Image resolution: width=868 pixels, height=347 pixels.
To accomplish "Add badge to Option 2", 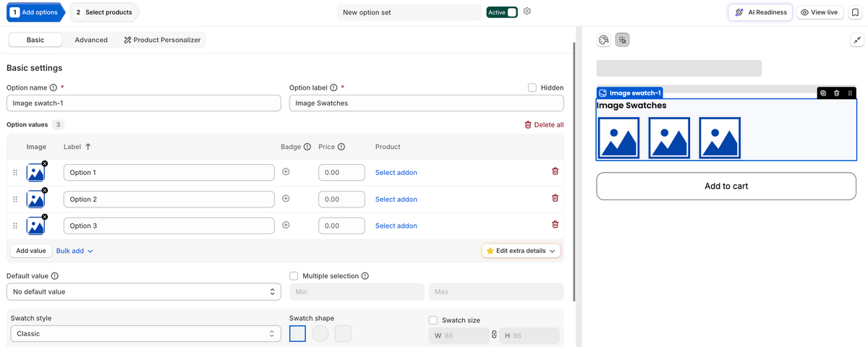I will 286,199.
